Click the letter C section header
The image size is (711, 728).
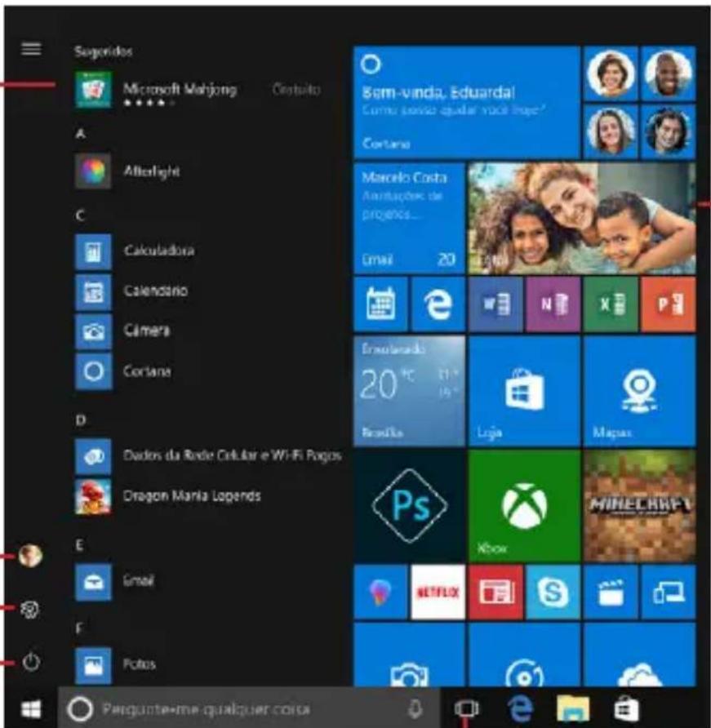pyautogui.click(x=80, y=215)
